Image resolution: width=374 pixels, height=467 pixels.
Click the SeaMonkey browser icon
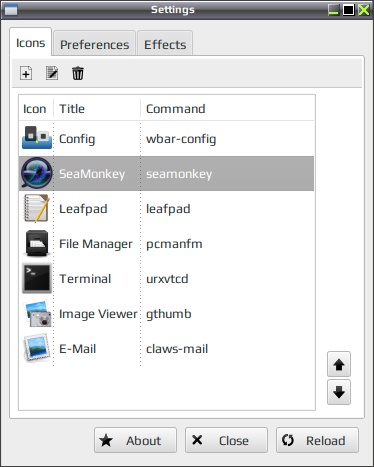37,173
